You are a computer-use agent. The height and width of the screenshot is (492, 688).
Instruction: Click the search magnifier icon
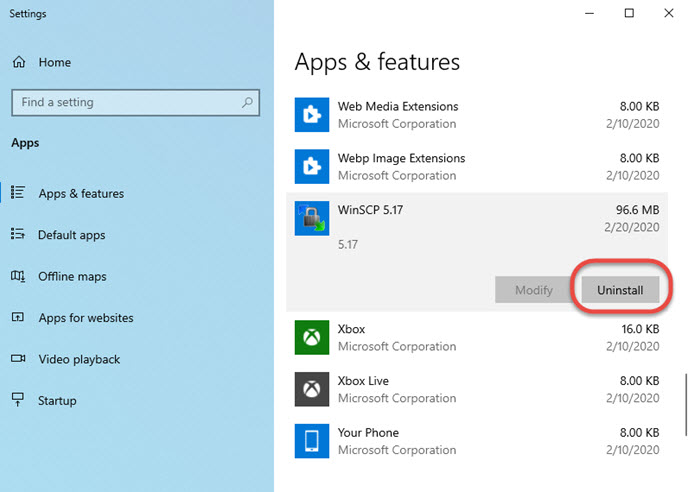(x=247, y=103)
